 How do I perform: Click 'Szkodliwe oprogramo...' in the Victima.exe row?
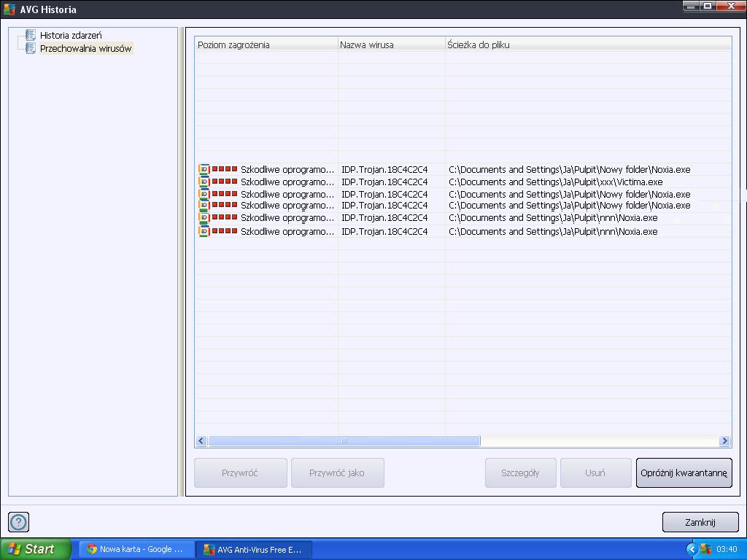(x=287, y=182)
